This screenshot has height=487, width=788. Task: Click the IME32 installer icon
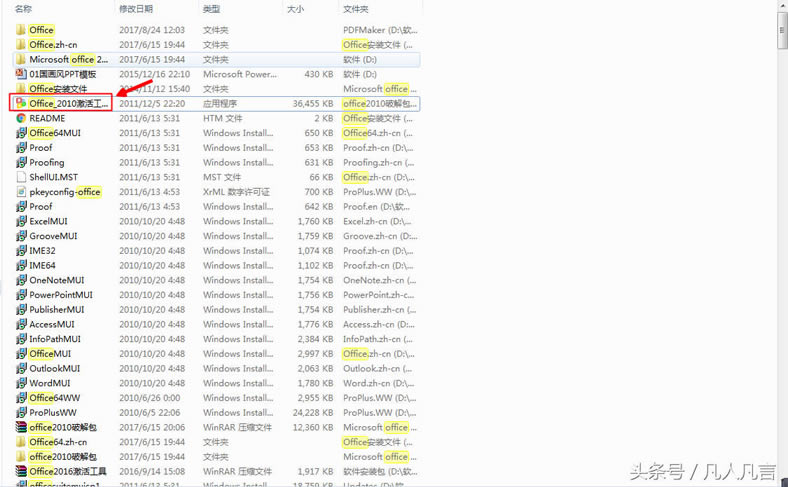click(x=21, y=250)
